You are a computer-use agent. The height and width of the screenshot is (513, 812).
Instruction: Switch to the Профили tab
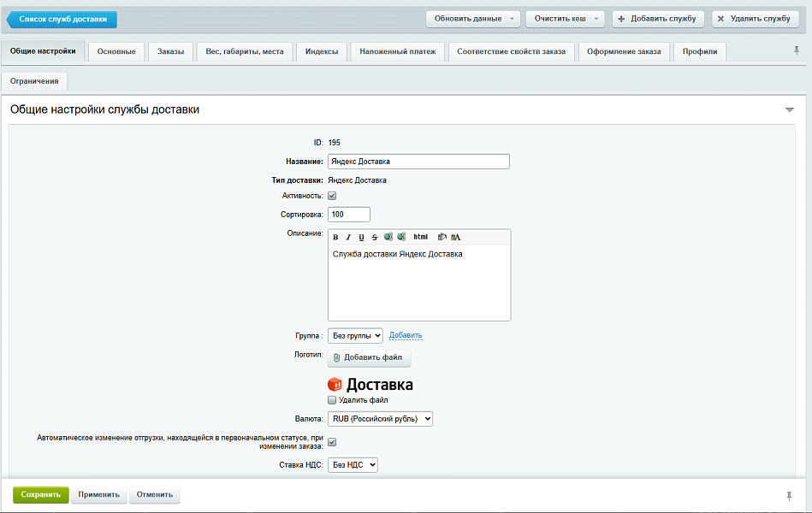click(x=700, y=52)
